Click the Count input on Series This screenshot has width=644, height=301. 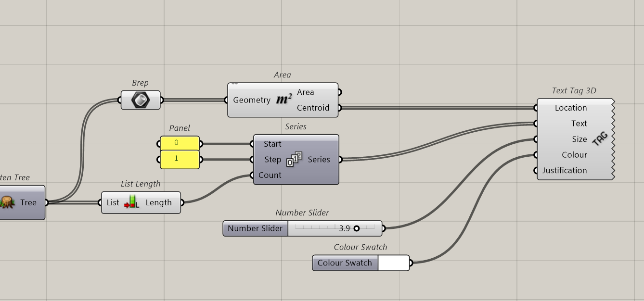(x=270, y=175)
